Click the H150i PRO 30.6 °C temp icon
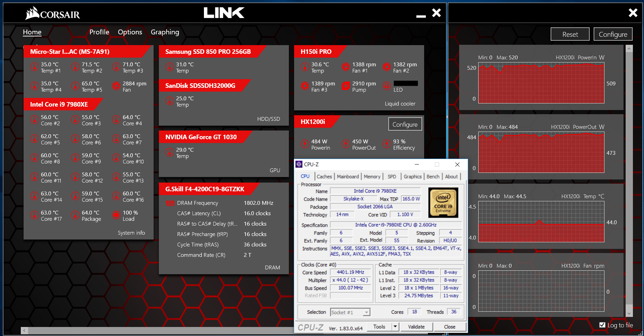644x336 pixels. pos(305,67)
